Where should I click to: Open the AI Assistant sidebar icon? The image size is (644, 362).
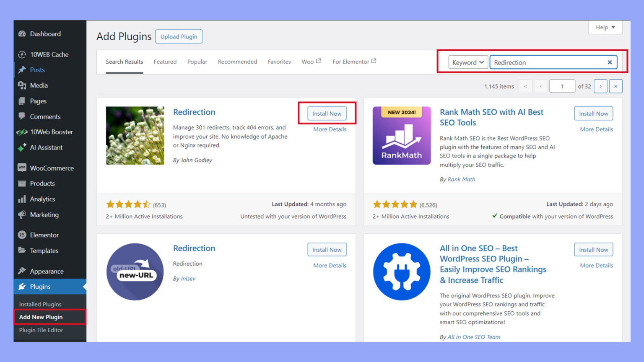point(23,147)
